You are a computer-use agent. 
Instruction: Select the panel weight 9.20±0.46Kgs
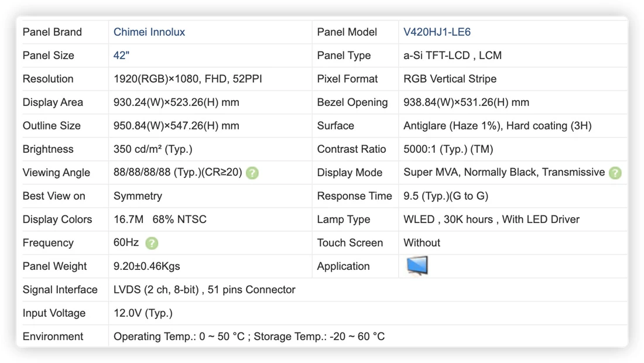point(146,266)
